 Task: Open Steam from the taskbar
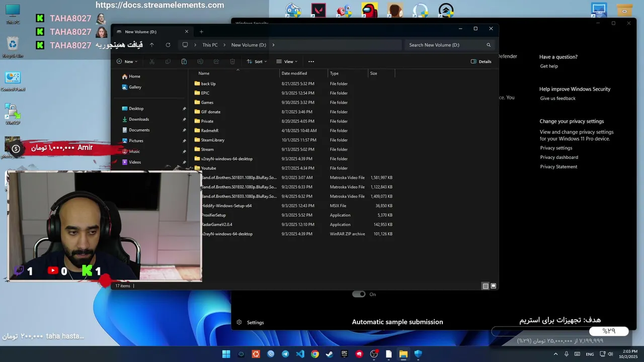(x=330, y=354)
